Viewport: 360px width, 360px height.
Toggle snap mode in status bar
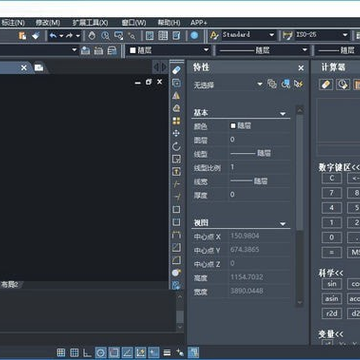pos(61,352)
